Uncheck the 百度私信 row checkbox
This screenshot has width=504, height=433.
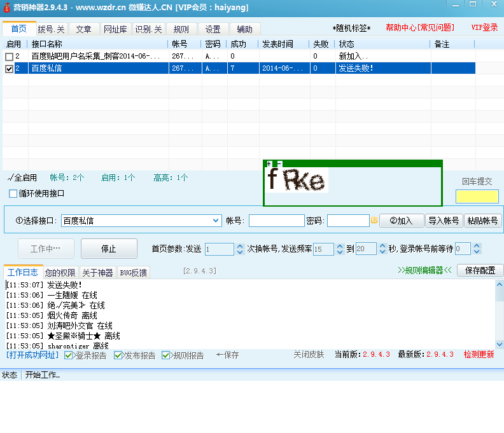coord(9,69)
